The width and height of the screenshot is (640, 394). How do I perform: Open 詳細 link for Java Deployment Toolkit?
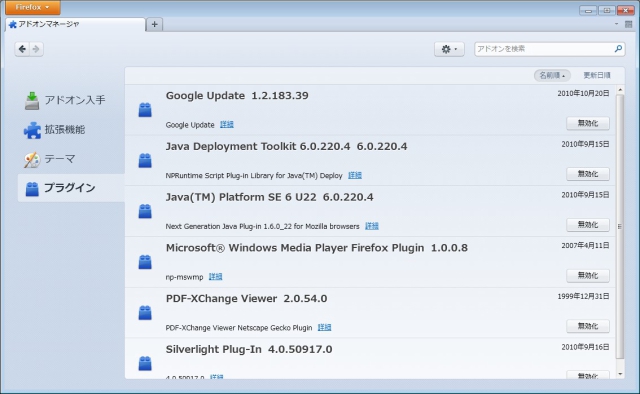tap(355, 175)
